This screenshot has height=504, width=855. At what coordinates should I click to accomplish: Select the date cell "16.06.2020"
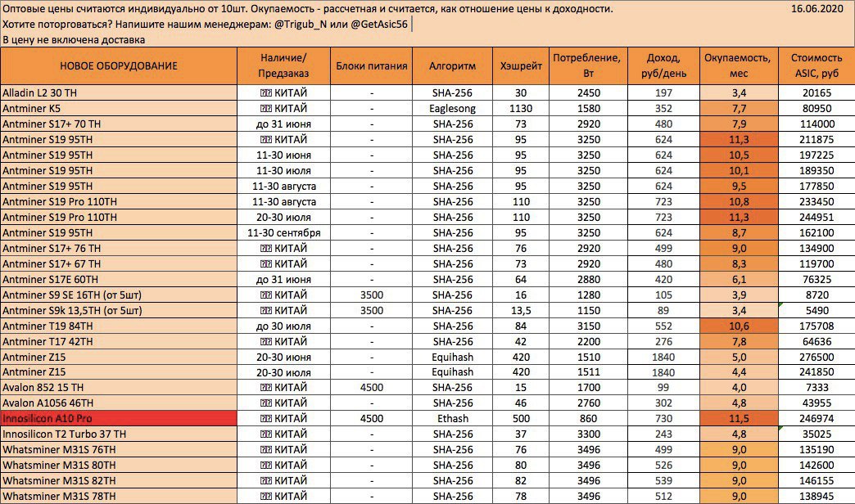817,9
